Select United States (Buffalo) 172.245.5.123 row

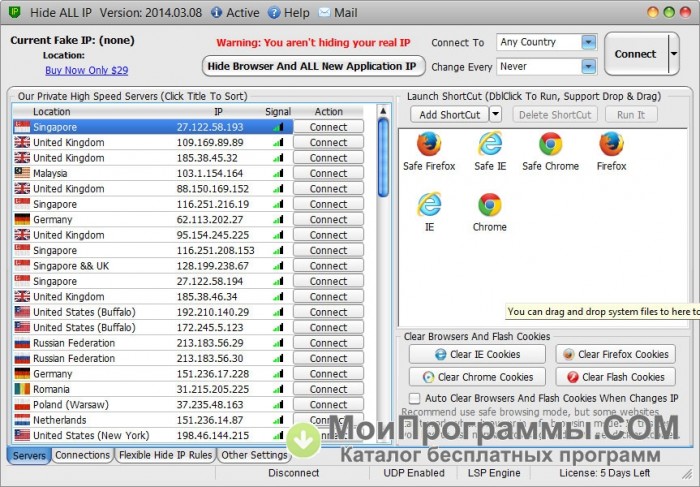click(153, 328)
